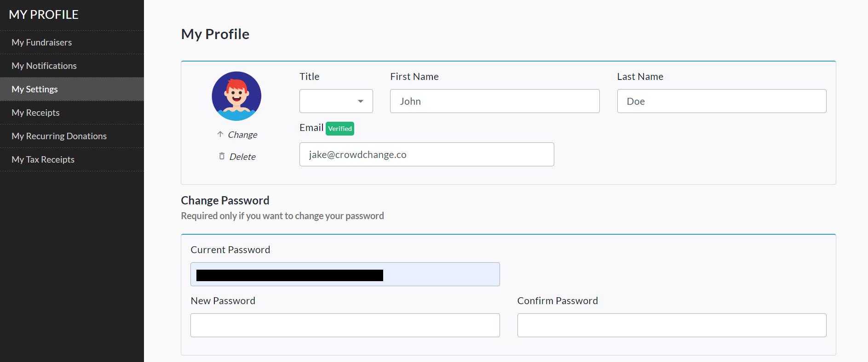Go to My Tax Receipts
The height and width of the screenshot is (362, 868).
(43, 159)
